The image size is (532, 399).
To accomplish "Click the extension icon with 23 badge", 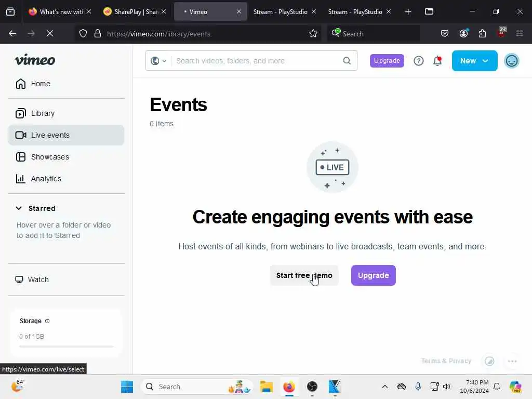I will pyautogui.click(x=501, y=33).
